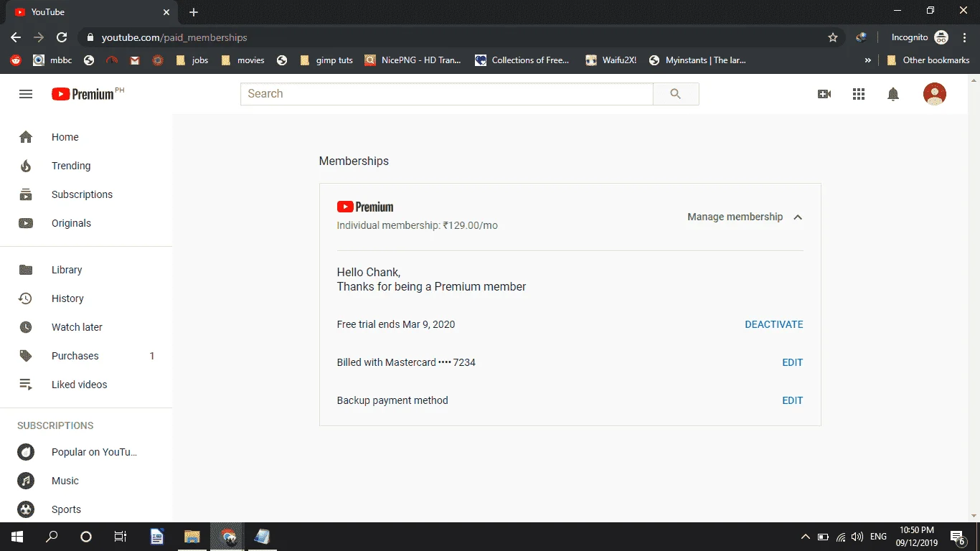
Task: Bookmark this page with star icon
Action: 833,37
